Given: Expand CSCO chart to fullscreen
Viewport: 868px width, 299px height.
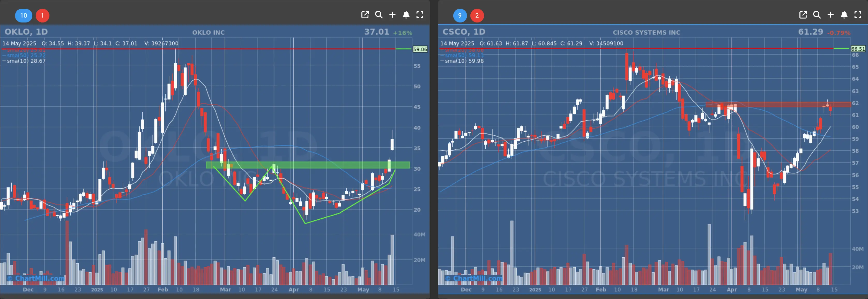Looking at the screenshot, I should [858, 15].
